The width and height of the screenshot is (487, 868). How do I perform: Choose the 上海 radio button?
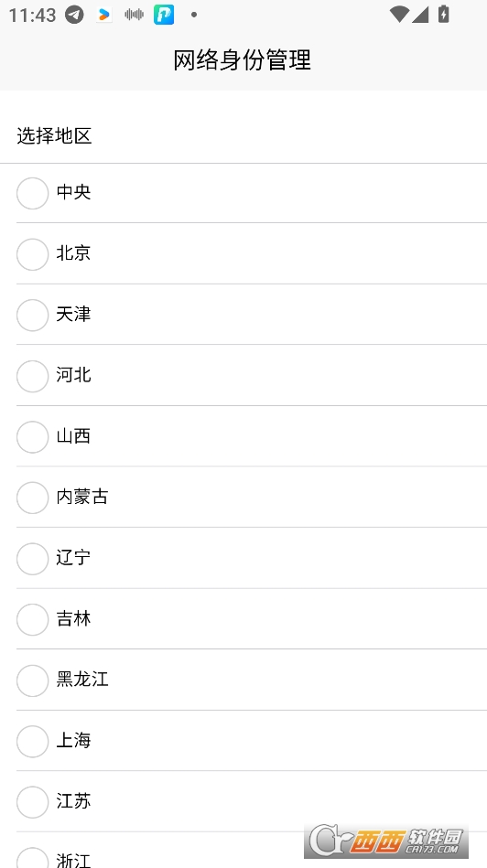coord(32,741)
